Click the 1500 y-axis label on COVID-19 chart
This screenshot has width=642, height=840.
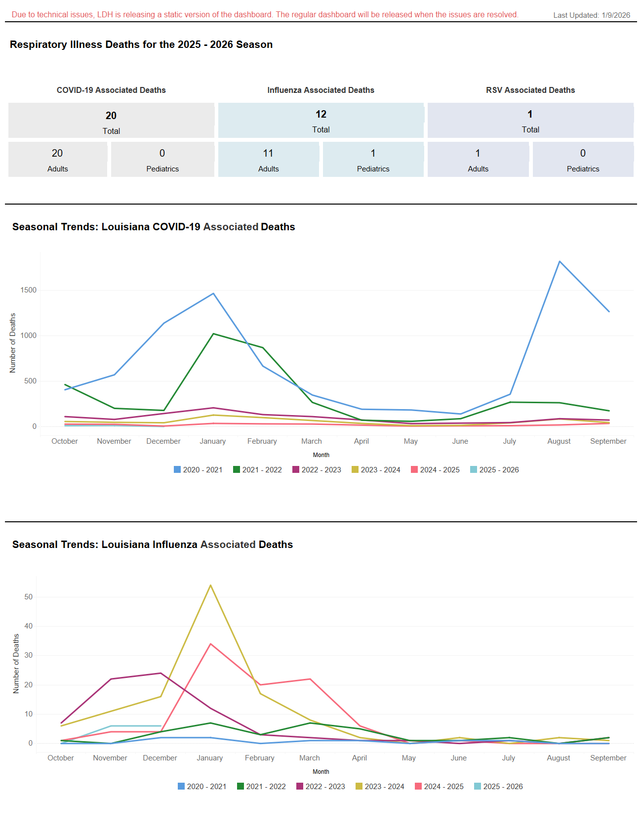coord(29,290)
